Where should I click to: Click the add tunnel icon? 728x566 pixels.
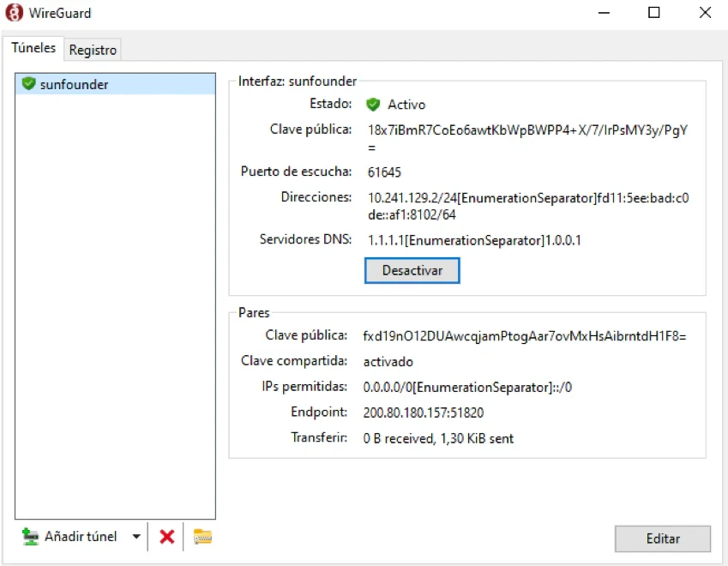31,537
